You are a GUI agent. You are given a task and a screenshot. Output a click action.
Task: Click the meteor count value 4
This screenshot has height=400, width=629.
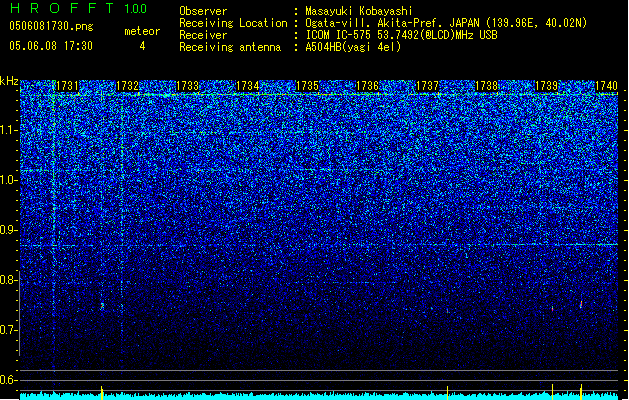coord(142,46)
